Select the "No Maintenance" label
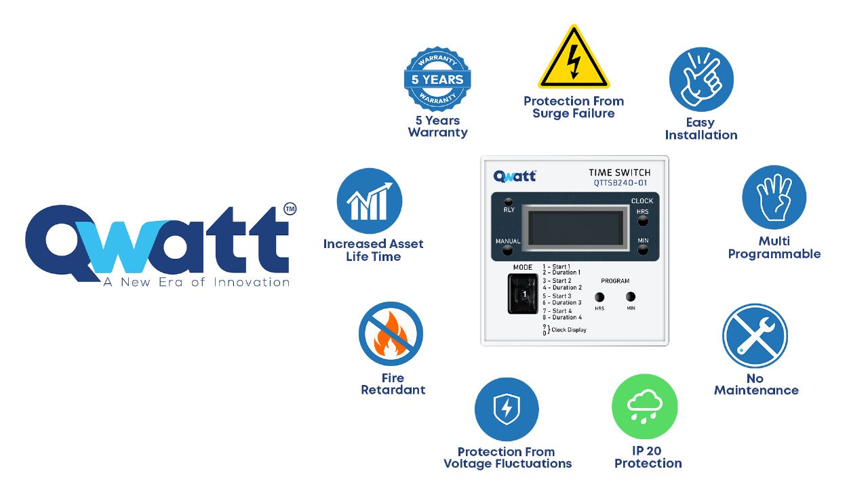The height and width of the screenshot is (488, 868). click(x=755, y=384)
